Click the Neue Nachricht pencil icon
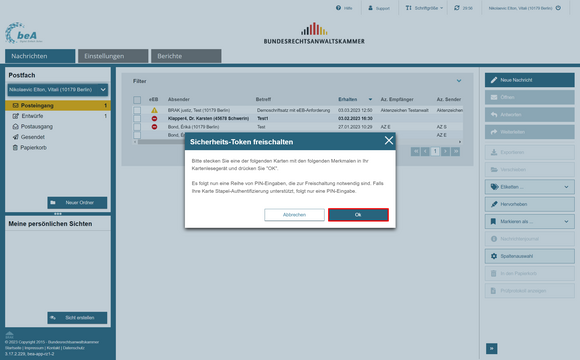This screenshot has height=360, width=580. tap(494, 80)
